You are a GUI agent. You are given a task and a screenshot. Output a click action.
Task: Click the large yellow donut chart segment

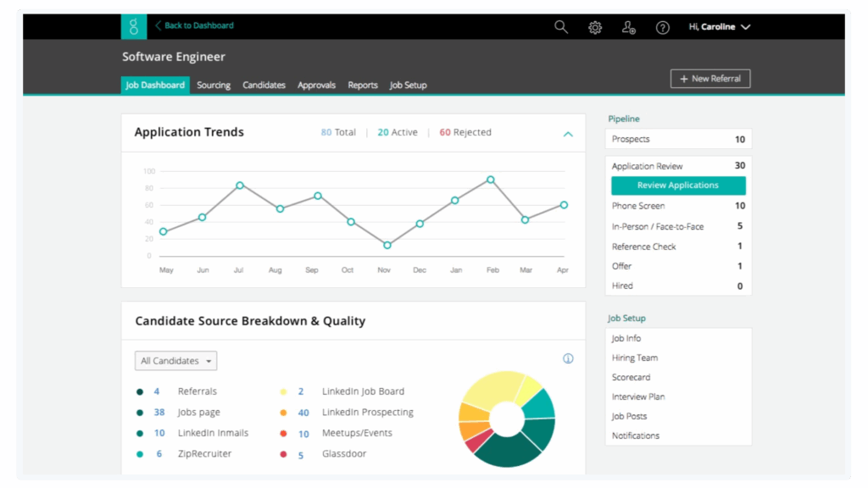pyautogui.click(x=489, y=389)
